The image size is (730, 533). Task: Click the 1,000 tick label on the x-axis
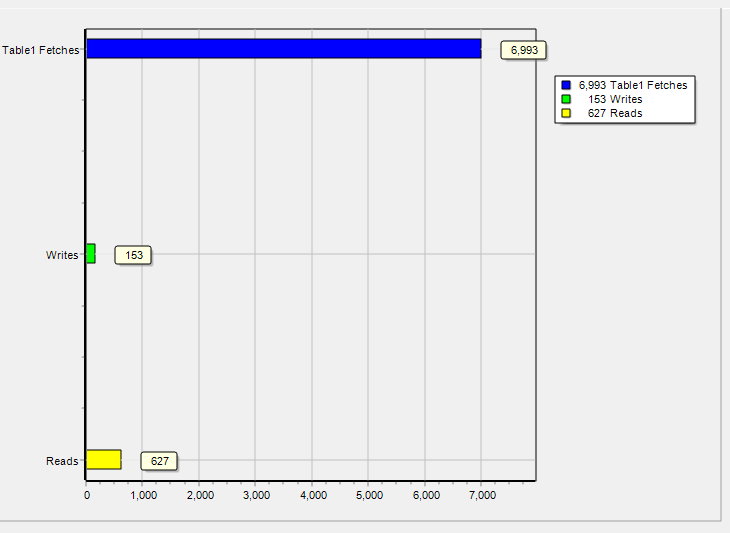(143, 495)
